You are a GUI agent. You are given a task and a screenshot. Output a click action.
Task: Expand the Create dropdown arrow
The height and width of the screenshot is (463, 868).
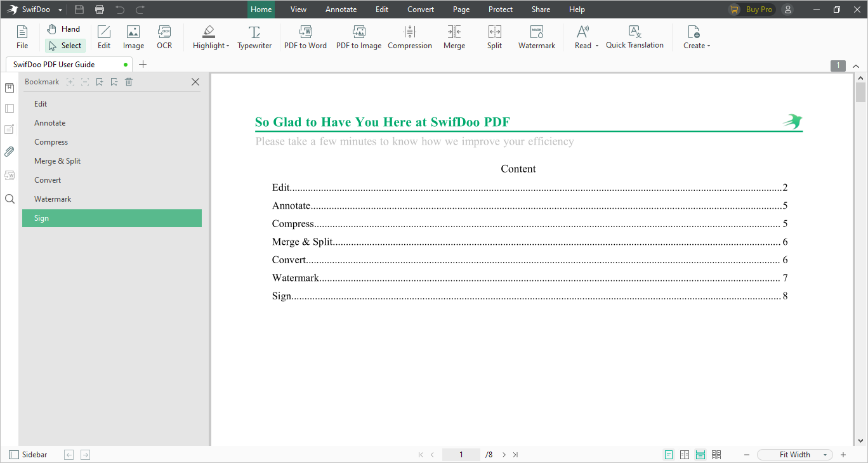709,46
